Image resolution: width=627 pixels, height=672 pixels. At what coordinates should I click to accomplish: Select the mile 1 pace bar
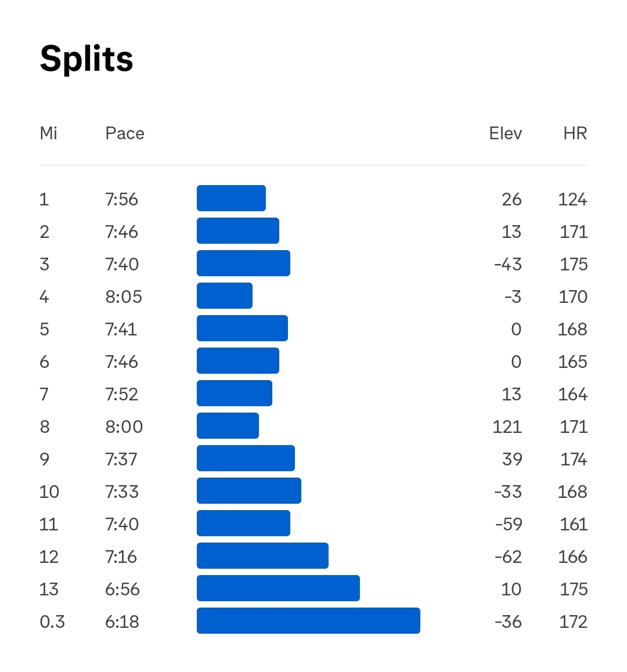click(231, 198)
